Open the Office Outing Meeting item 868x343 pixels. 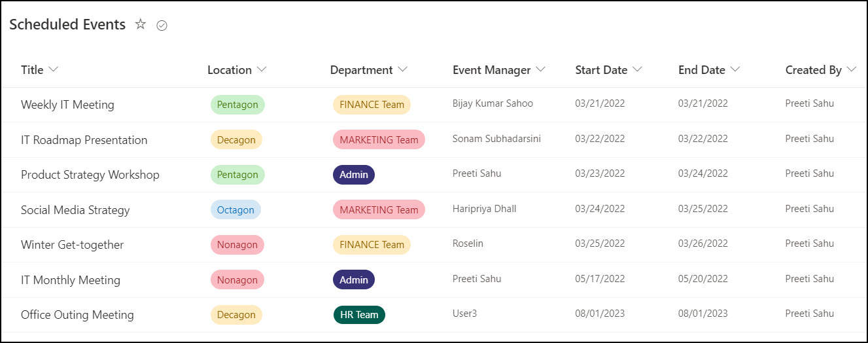pyautogui.click(x=77, y=315)
